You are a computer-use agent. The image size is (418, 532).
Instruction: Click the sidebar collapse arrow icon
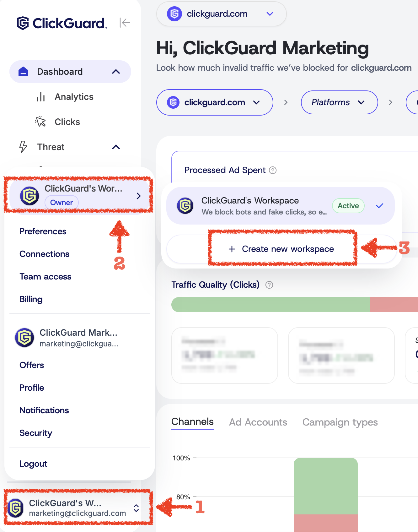pos(125,23)
